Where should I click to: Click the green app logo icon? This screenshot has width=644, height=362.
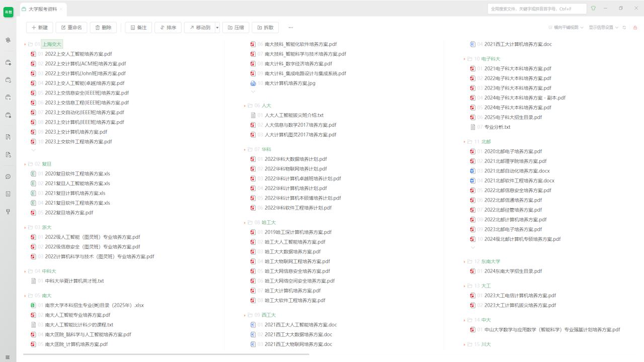click(8, 13)
